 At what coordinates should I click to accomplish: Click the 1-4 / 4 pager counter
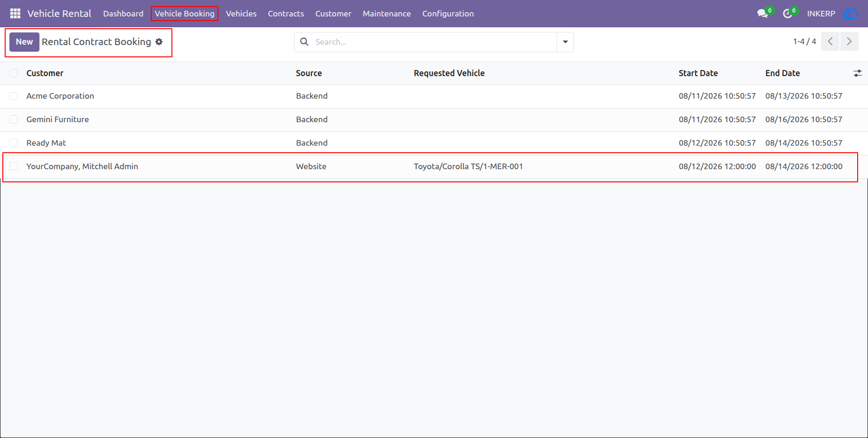click(805, 41)
